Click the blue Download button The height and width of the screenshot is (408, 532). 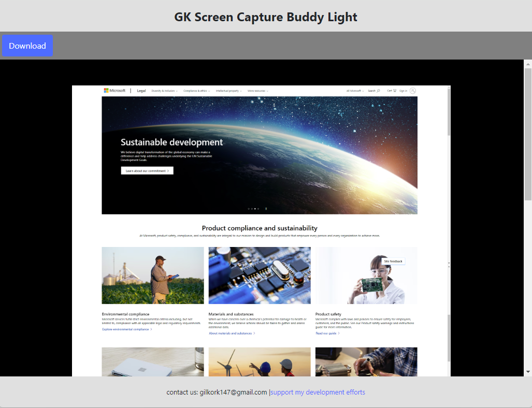click(x=27, y=46)
